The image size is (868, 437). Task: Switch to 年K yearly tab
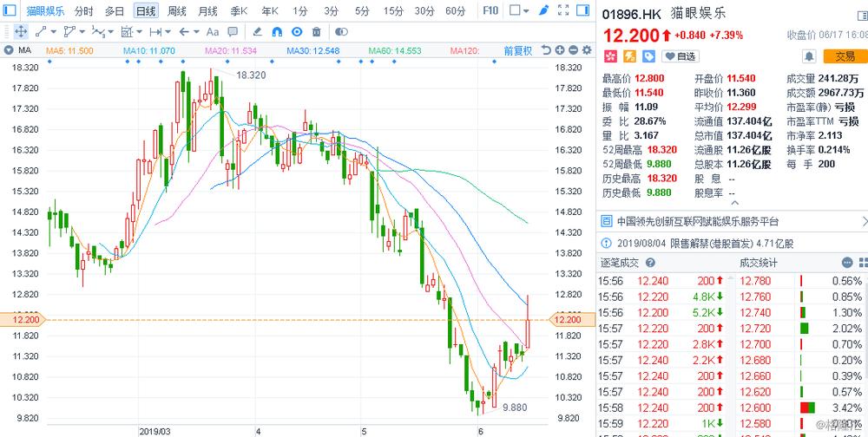pyautogui.click(x=270, y=10)
